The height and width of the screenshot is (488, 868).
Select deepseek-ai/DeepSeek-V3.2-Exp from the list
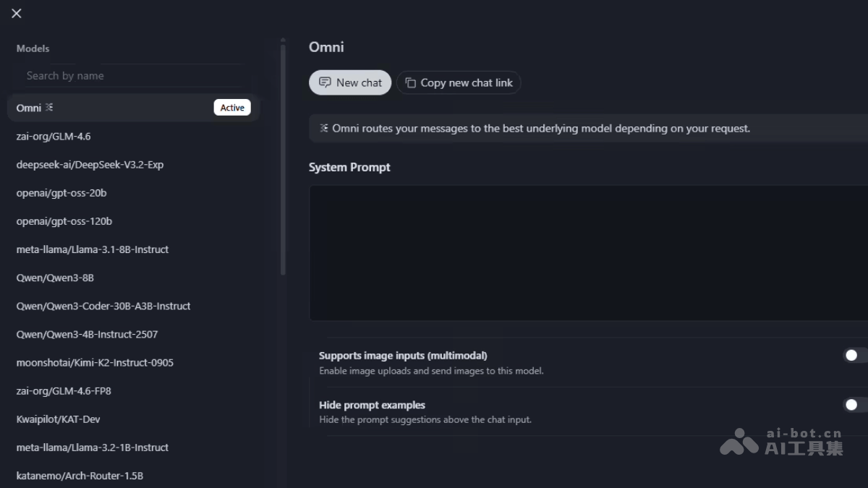[x=90, y=164]
